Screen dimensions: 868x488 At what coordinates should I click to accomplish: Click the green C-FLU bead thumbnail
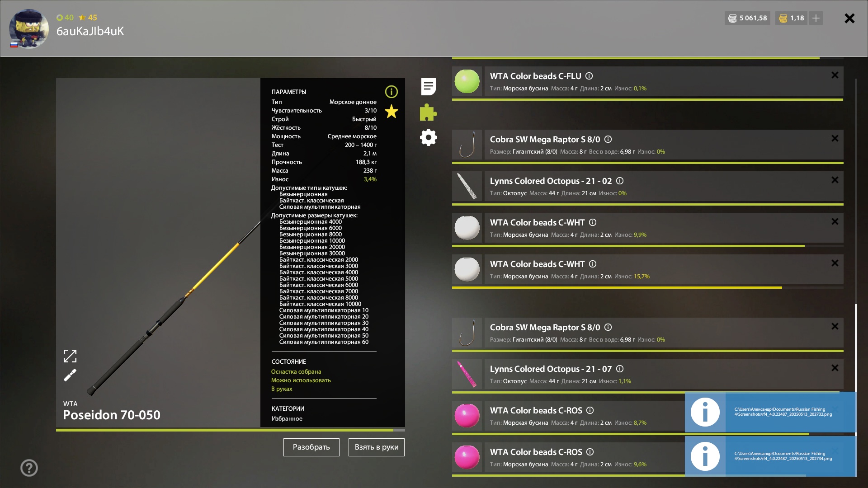[467, 81]
